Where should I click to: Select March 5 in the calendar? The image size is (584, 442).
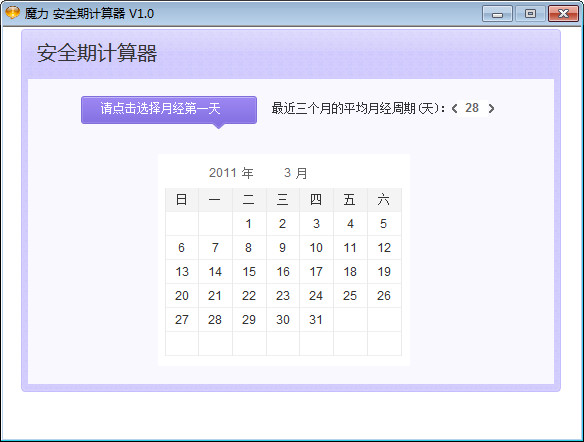384,223
